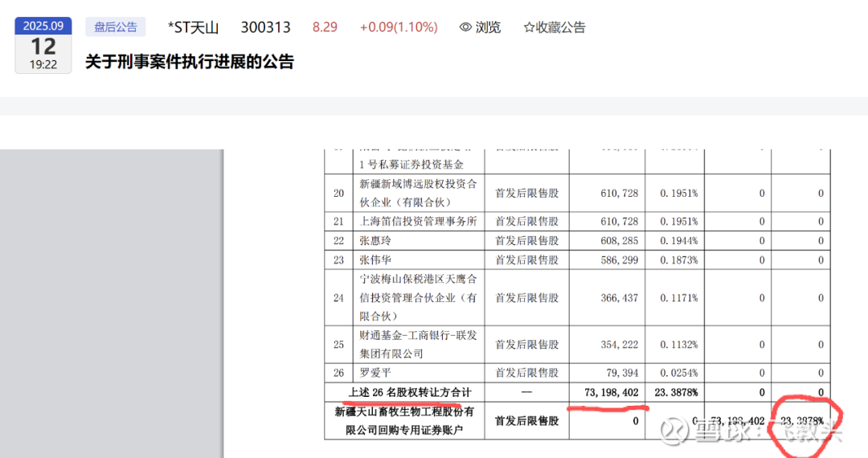Click the title 关于刑事案件执行进展的公告
Screen dimensions: 868x458
(x=190, y=62)
